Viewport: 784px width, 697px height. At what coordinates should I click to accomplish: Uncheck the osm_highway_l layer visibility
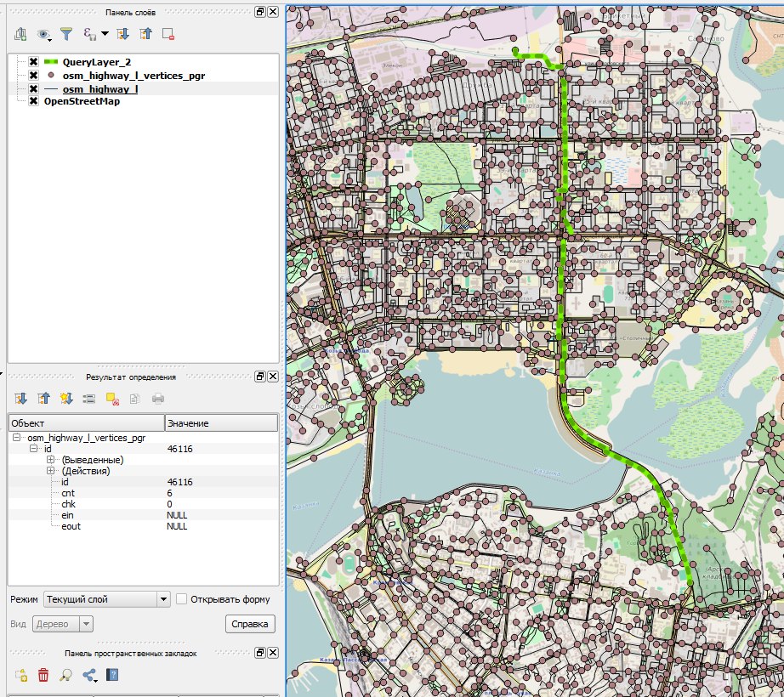click(33, 89)
